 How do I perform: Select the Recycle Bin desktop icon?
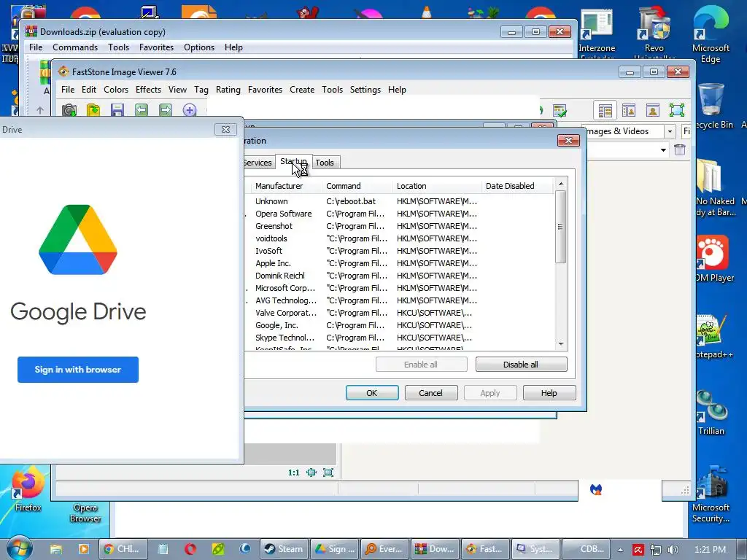(x=712, y=106)
